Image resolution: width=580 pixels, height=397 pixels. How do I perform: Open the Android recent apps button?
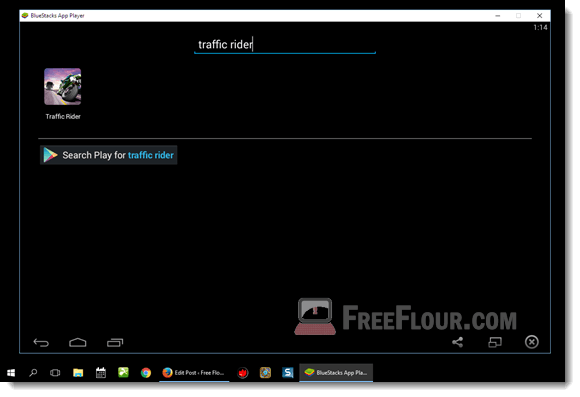tap(115, 343)
